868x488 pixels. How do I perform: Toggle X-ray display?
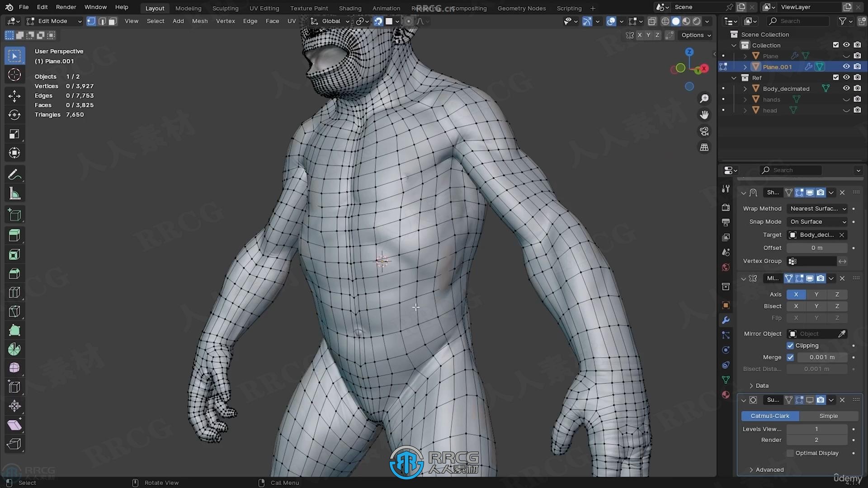tap(652, 21)
